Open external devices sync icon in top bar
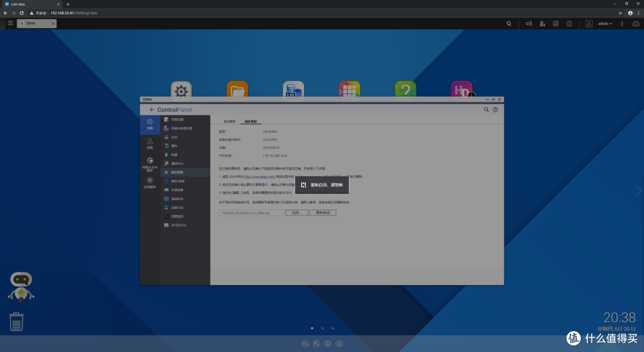 pyautogui.click(x=556, y=24)
